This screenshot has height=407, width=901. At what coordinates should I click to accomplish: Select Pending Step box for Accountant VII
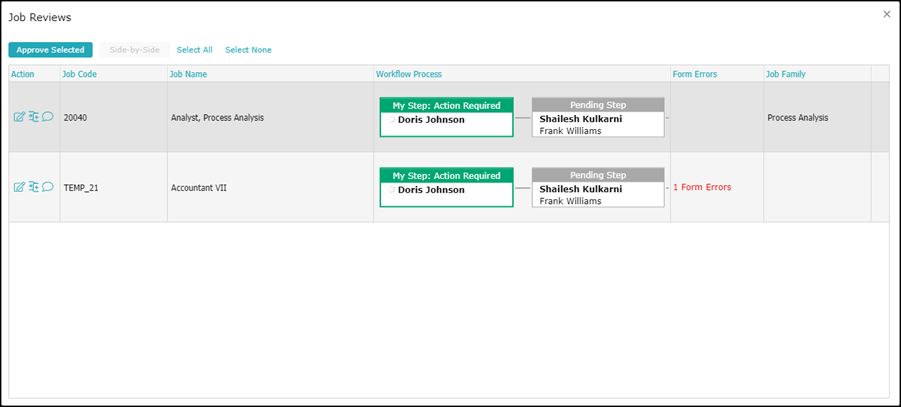point(598,187)
